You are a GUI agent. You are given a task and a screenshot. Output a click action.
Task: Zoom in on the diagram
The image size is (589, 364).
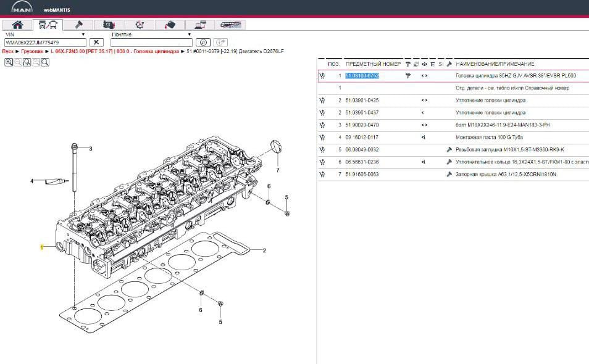pyautogui.click(x=9, y=62)
